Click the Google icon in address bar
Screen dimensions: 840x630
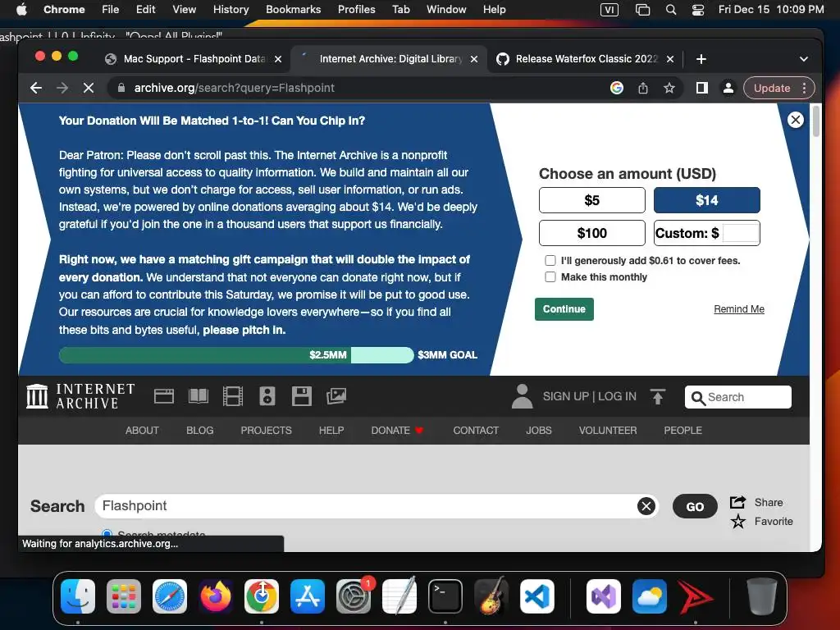click(617, 88)
